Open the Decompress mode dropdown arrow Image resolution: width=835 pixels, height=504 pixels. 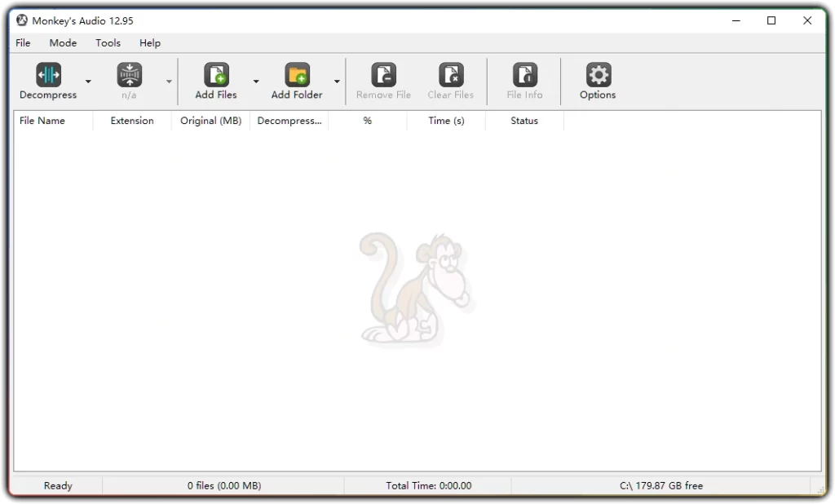point(88,82)
